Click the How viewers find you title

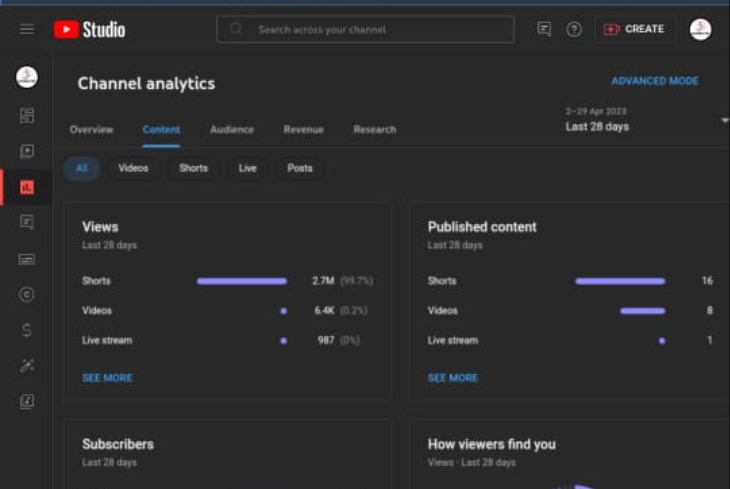[x=492, y=444]
